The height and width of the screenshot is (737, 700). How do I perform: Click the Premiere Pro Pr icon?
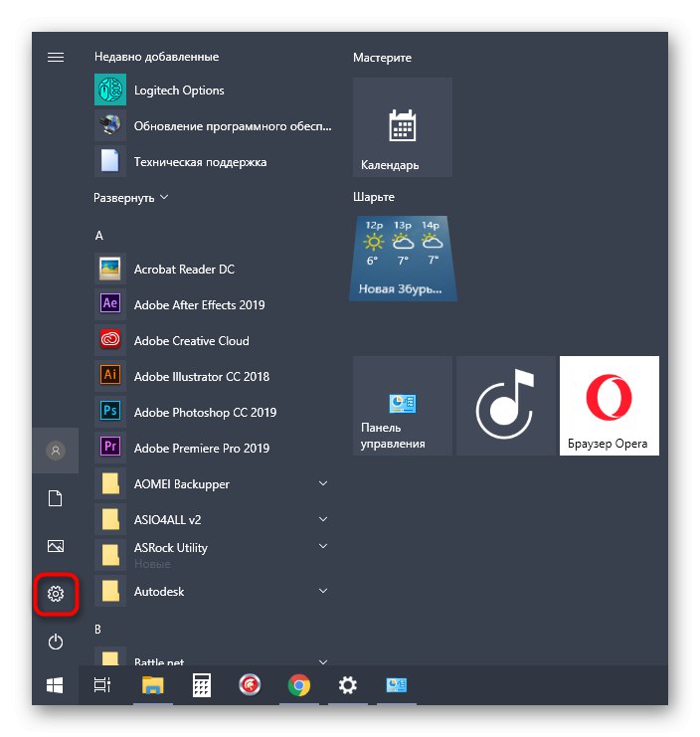click(110, 447)
